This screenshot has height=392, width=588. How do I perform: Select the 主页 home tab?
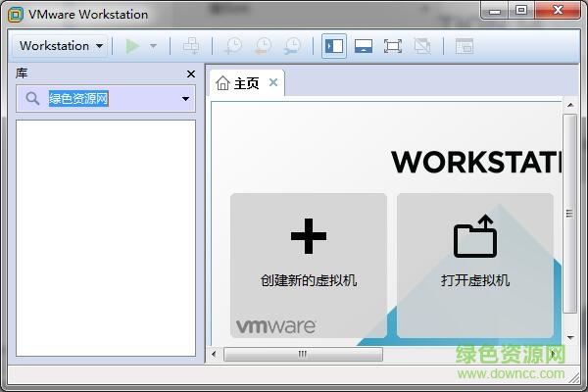[238, 83]
